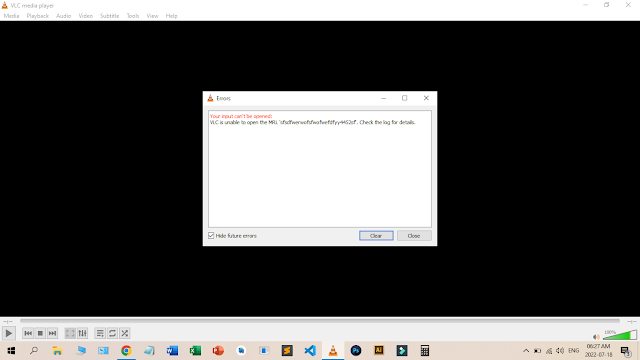Toggle random shuffle playback
The image size is (640, 360).
(124, 333)
